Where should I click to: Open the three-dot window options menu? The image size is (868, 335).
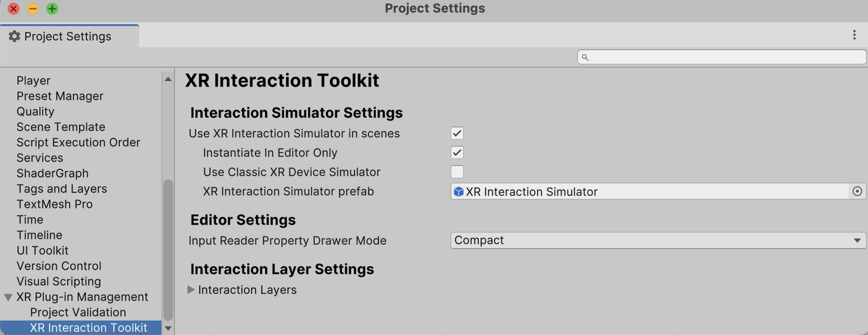click(x=854, y=35)
